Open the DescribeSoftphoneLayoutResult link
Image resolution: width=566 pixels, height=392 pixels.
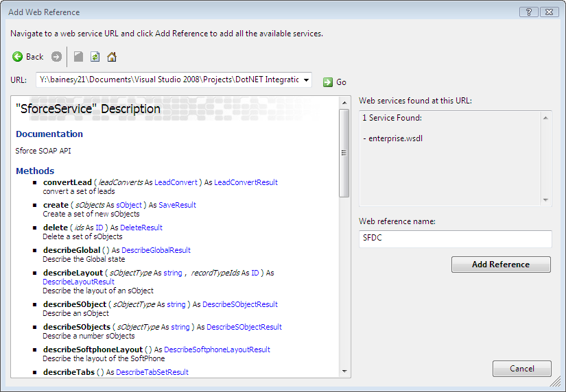(x=217, y=350)
